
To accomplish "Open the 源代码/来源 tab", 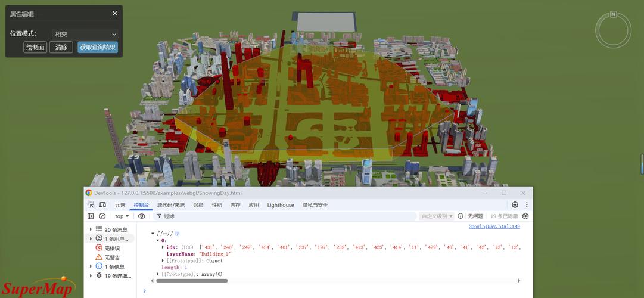I will pyautogui.click(x=171, y=205).
